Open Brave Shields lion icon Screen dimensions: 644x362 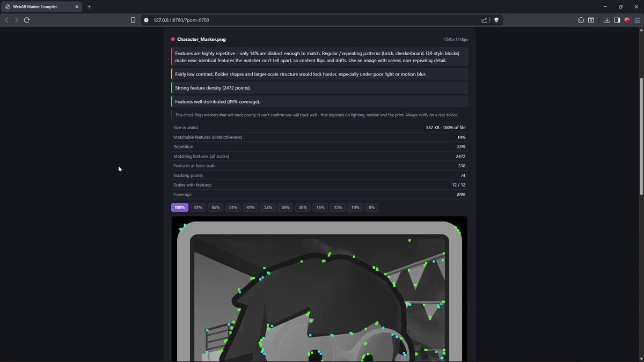tap(496, 20)
